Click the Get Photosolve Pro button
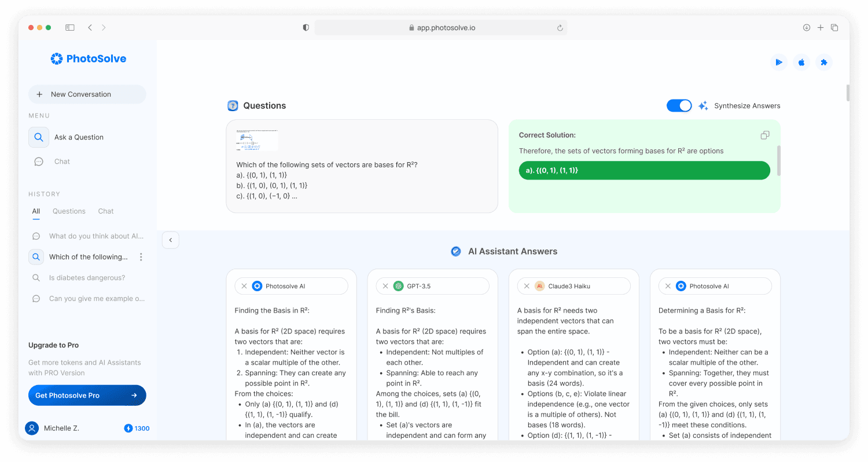 tap(87, 395)
